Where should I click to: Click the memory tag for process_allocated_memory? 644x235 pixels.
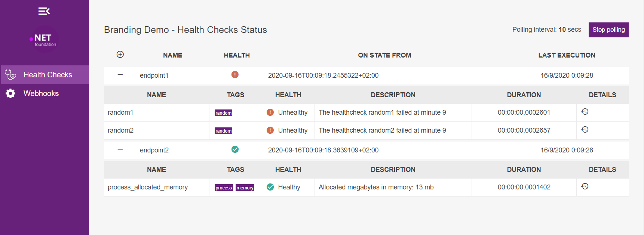coord(245,188)
